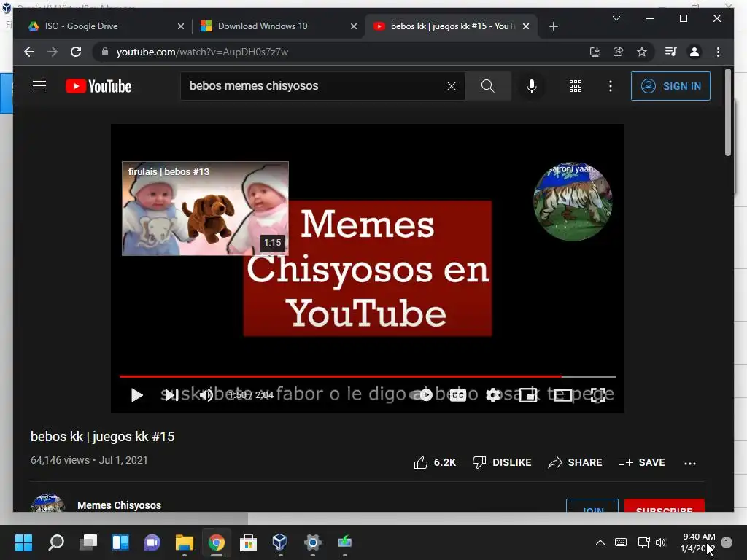Play the video
This screenshot has width=747, height=560.
(136, 395)
